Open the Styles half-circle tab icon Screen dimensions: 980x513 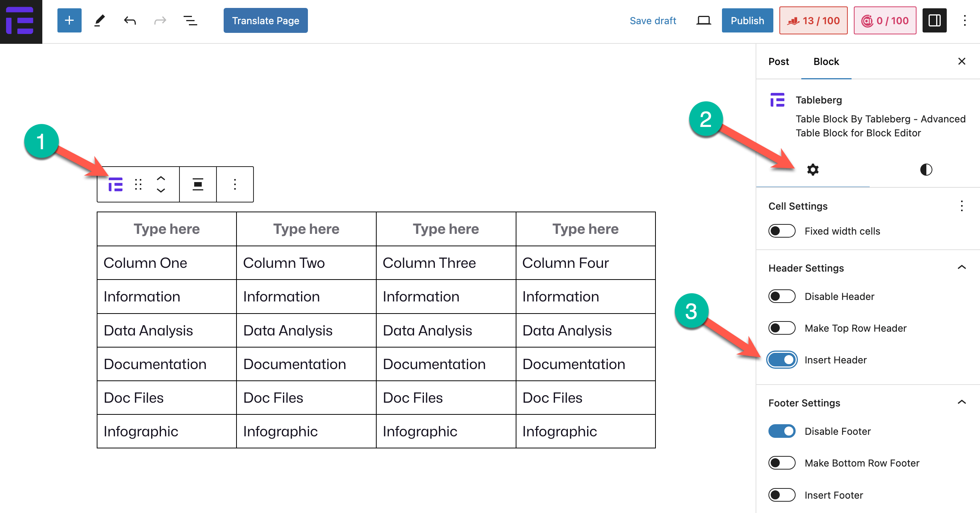click(926, 170)
